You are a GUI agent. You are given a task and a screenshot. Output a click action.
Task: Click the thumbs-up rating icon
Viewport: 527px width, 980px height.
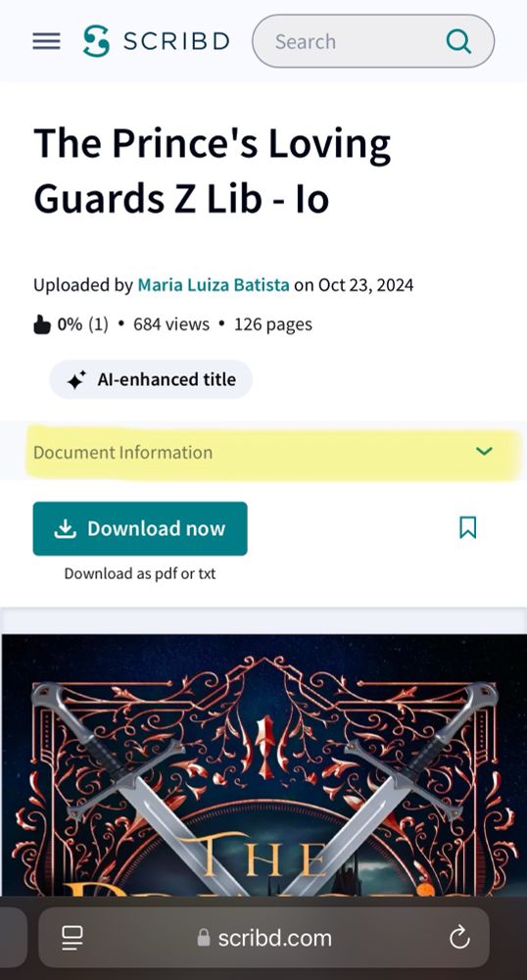coord(42,324)
